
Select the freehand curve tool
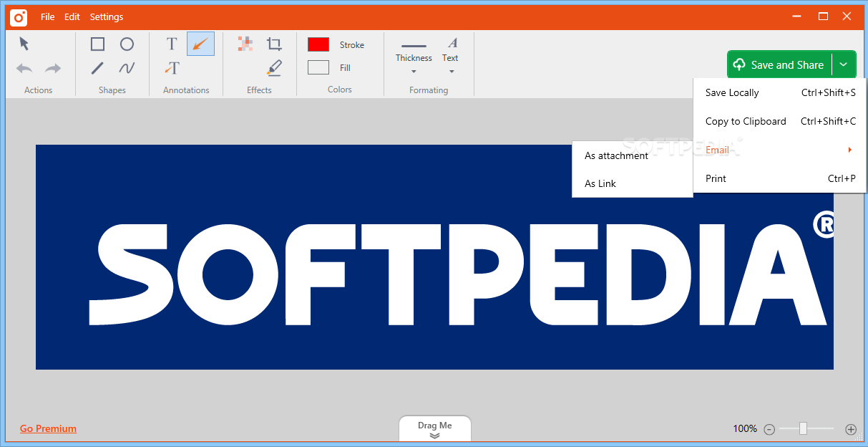click(x=127, y=68)
